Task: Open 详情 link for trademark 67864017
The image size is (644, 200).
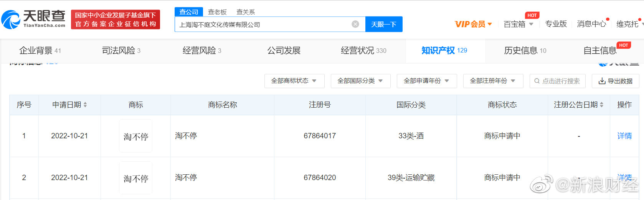Action: [x=624, y=136]
